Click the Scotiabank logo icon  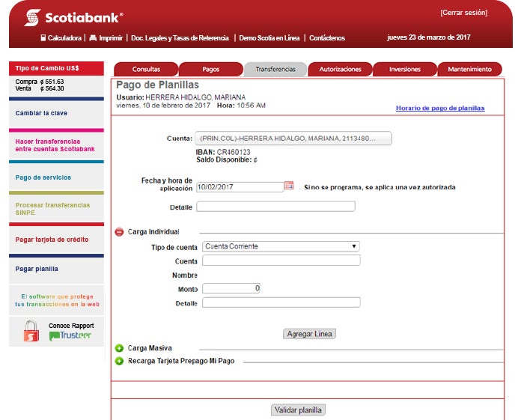tap(32, 17)
